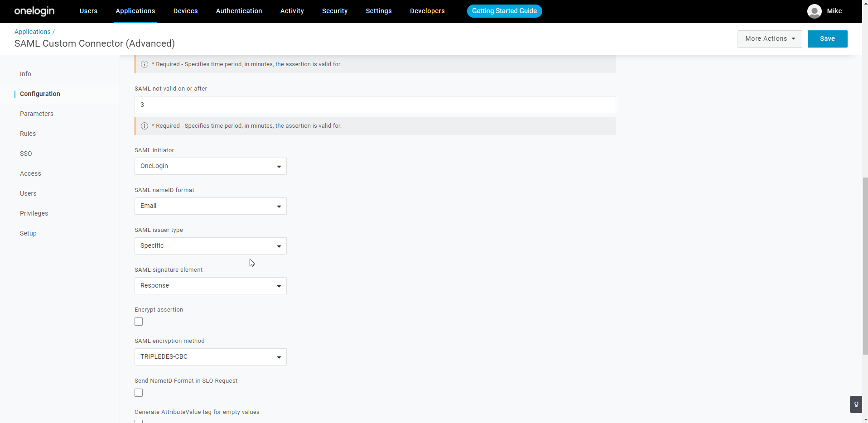Image resolution: width=868 pixels, height=423 pixels.
Task: Enable the Encrypt assertion checkbox
Action: 139,322
